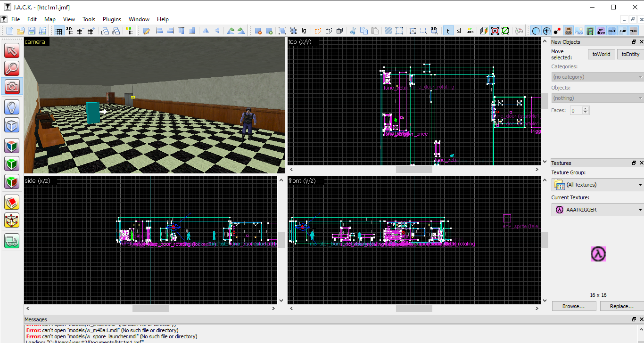The width and height of the screenshot is (644, 343).
Task: Toggle the no draw visibility filter
Action: (601, 31)
